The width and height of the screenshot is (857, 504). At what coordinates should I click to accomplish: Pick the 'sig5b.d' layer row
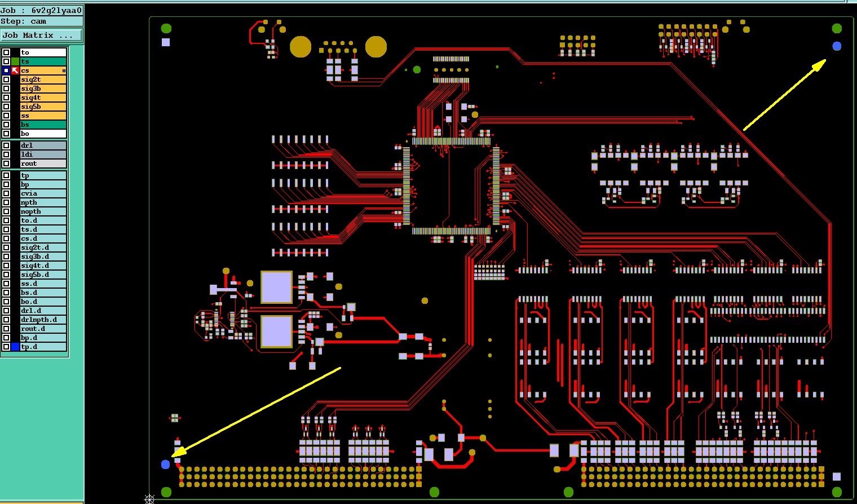pos(43,275)
